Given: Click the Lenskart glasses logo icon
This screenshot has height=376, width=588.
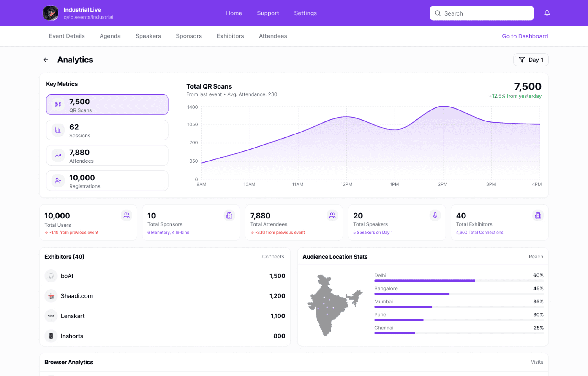Looking at the screenshot, I should tap(51, 316).
